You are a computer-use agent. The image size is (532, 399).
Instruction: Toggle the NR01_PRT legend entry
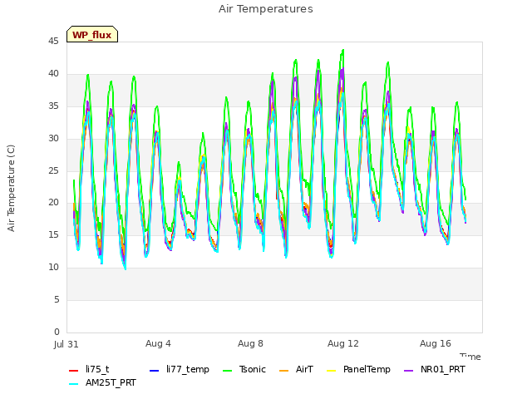(x=435, y=369)
